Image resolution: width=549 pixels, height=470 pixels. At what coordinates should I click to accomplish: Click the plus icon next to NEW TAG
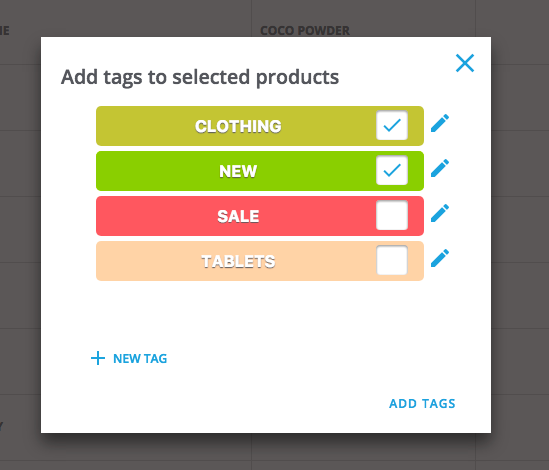[98, 358]
